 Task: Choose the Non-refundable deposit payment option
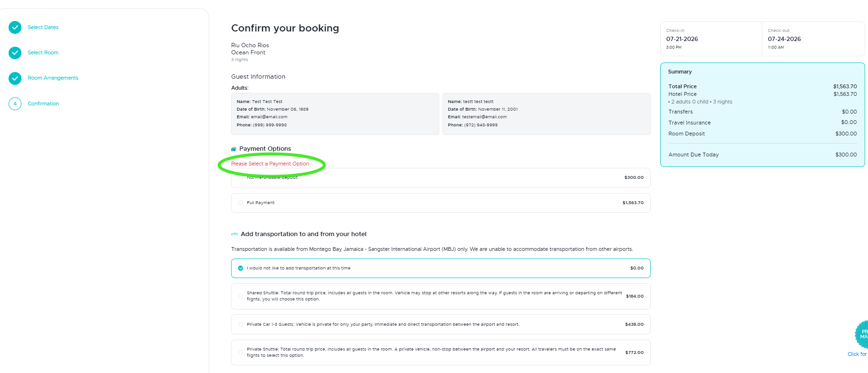point(241,178)
